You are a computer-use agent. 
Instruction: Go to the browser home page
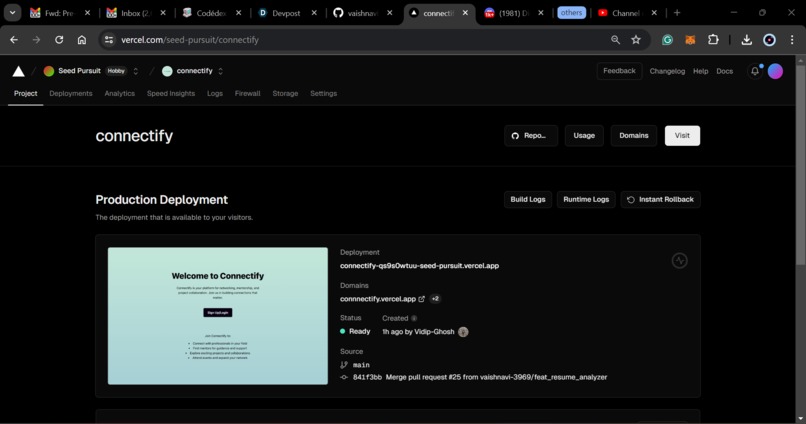coord(82,40)
